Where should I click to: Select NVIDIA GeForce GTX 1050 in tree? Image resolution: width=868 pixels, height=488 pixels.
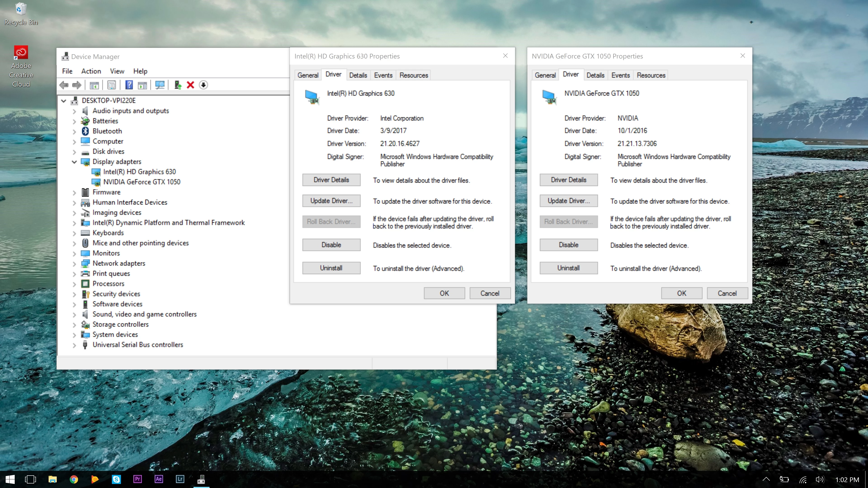point(142,182)
